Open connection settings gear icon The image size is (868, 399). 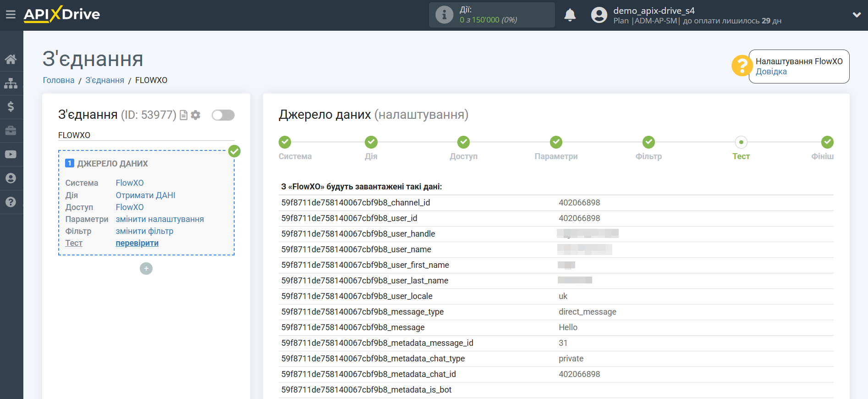tap(196, 115)
